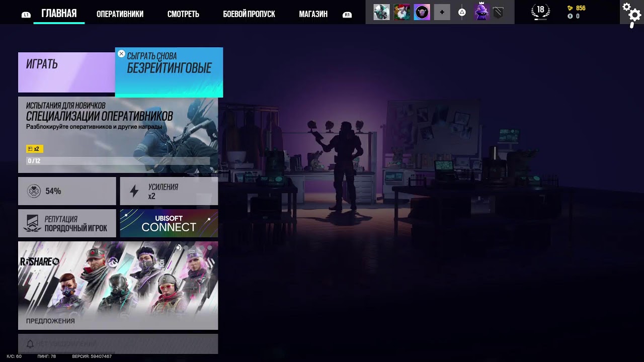Click the R1 bumper icon

pos(347,15)
